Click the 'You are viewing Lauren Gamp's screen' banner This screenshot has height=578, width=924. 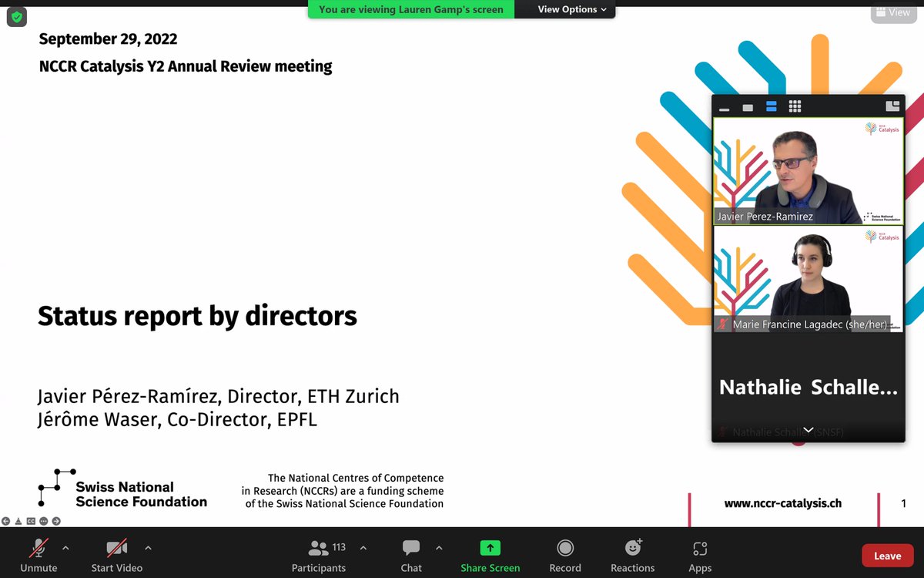[x=411, y=9]
